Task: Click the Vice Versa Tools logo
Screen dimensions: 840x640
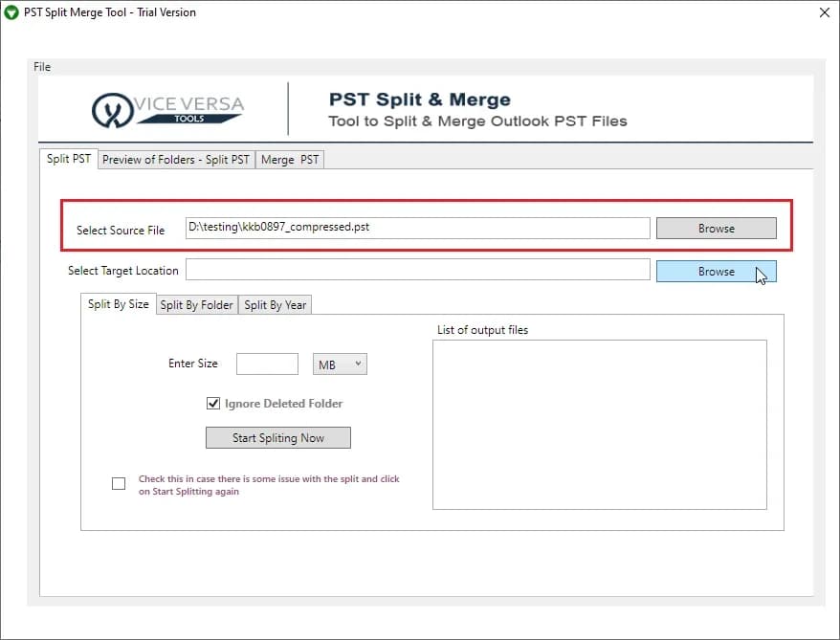Action: [167, 110]
